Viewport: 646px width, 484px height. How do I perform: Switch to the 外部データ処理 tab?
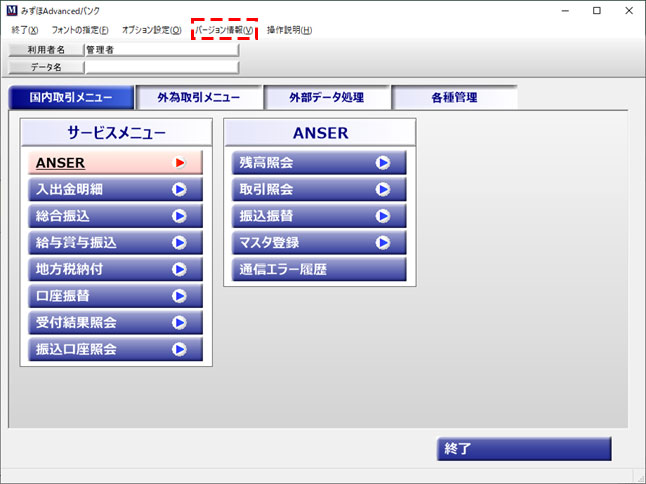coord(327,98)
